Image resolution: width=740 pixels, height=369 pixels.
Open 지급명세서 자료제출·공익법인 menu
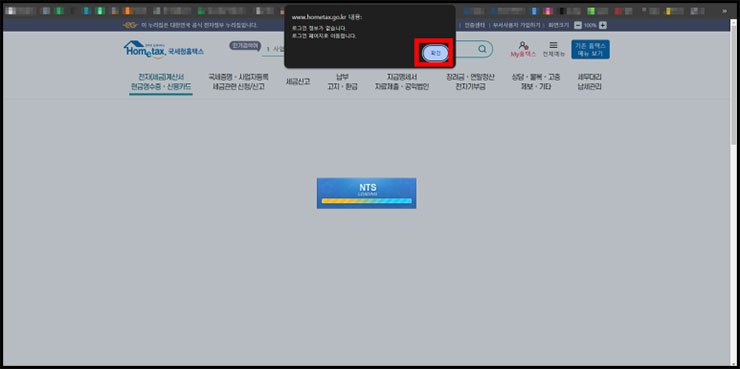pos(402,82)
